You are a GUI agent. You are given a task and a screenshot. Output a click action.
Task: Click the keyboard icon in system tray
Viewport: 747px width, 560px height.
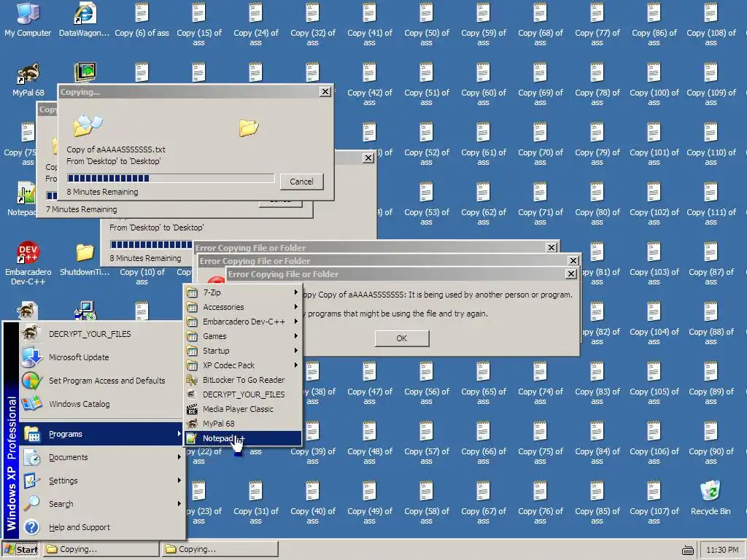(687, 550)
